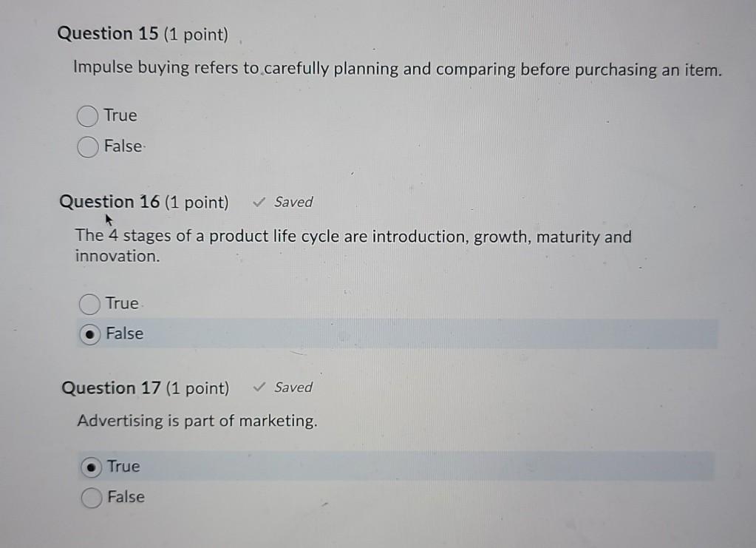Screen dimensions: 756x548
Task: Click the Question 17 heading
Action: tap(144, 387)
